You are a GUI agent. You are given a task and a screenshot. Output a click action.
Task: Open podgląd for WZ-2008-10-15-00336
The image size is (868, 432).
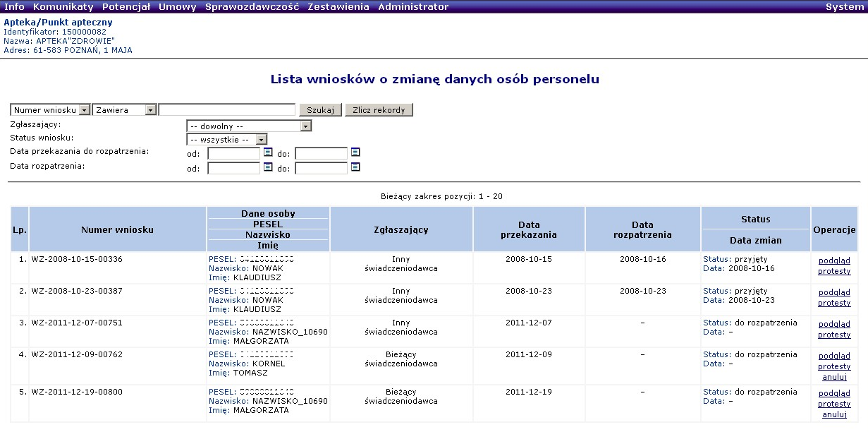tap(834, 260)
